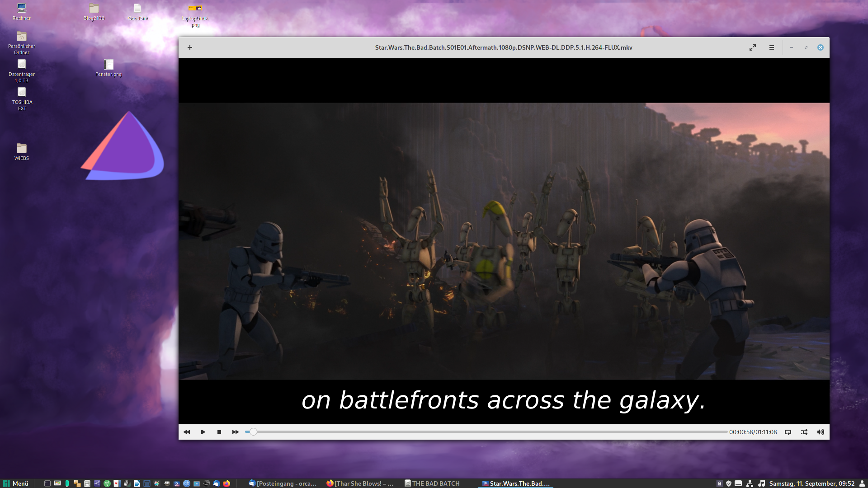Image resolution: width=868 pixels, height=488 pixels.
Task: Rewind the video with the seek-backward button
Action: (x=187, y=432)
